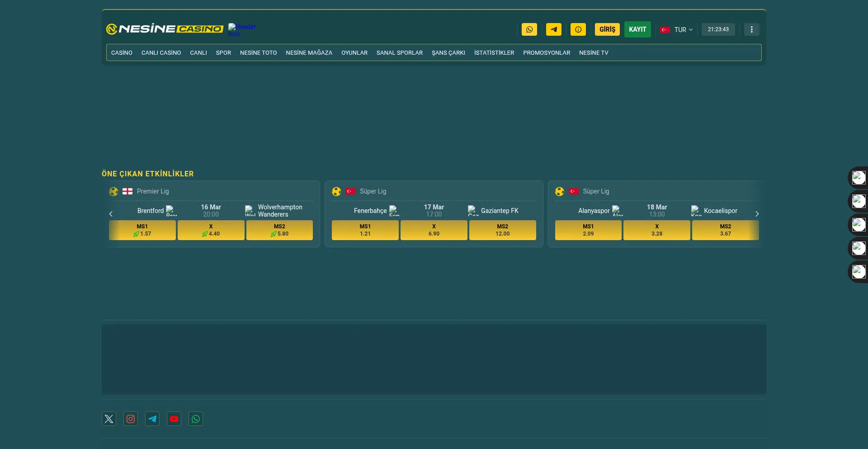Show next featured events with right chevron
This screenshot has width=868, height=449.
(x=757, y=214)
